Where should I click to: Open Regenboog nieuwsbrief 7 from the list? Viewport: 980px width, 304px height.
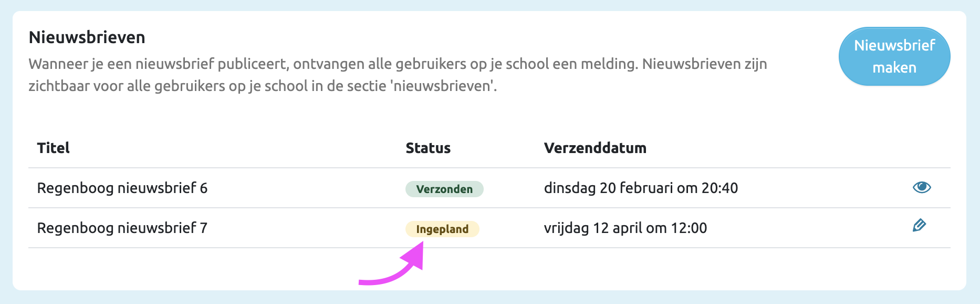click(x=122, y=227)
